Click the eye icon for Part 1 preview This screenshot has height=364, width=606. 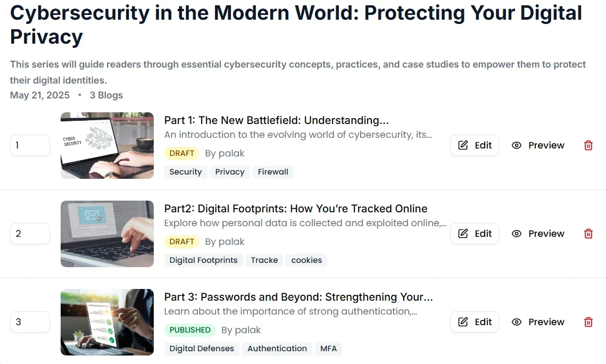coord(517,145)
